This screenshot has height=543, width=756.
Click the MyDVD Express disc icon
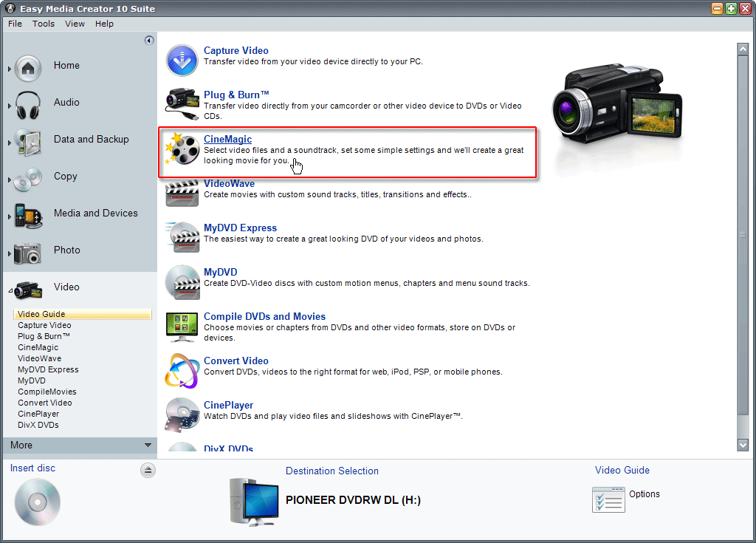(x=182, y=236)
